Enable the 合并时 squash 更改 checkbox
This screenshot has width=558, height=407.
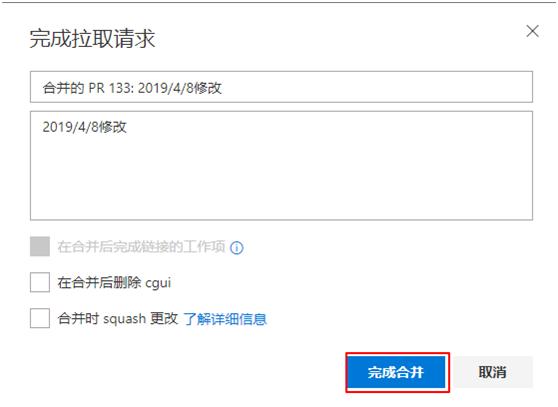[40, 318]
